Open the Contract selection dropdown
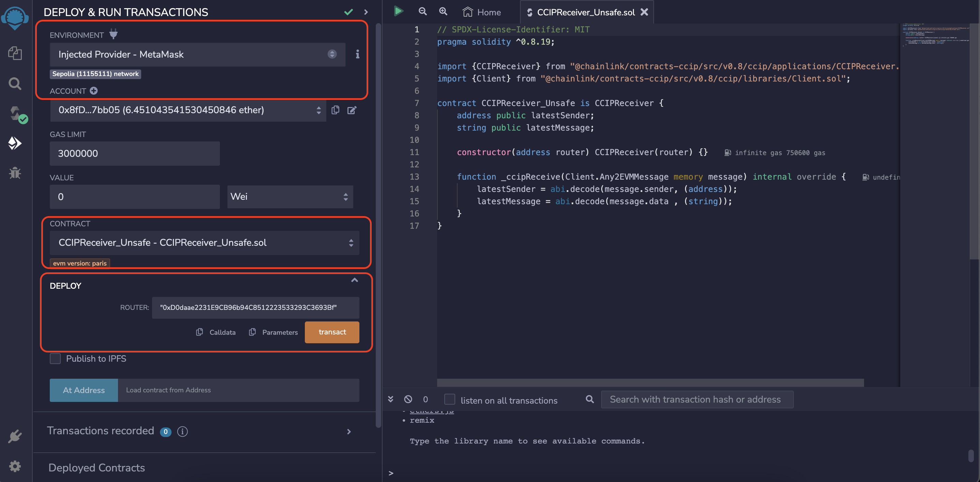This screenshot has width=980, height=482. 204,243
